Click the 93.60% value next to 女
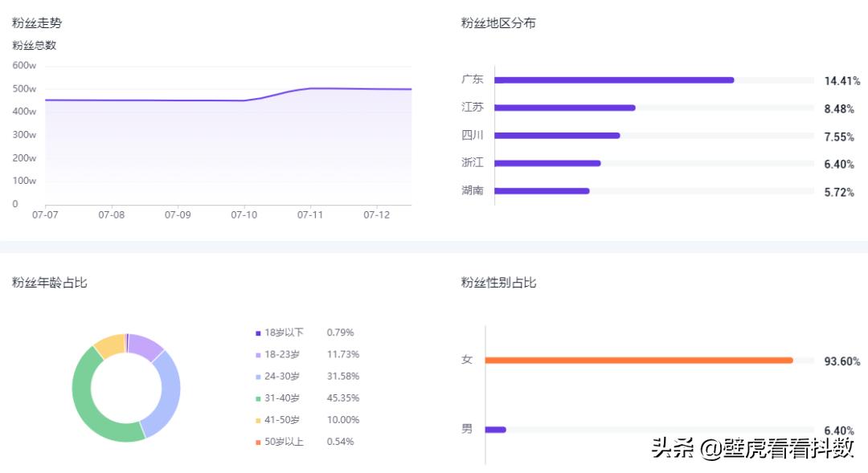The height and width of the screenshot is (473, 868). (840, 361)
